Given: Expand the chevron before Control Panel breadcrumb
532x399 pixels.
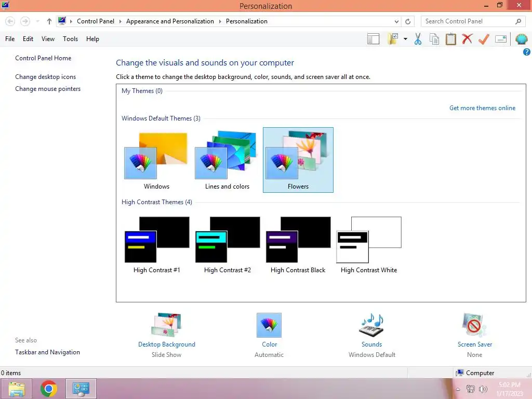Looking at the screenshot, I should [71, 21].
